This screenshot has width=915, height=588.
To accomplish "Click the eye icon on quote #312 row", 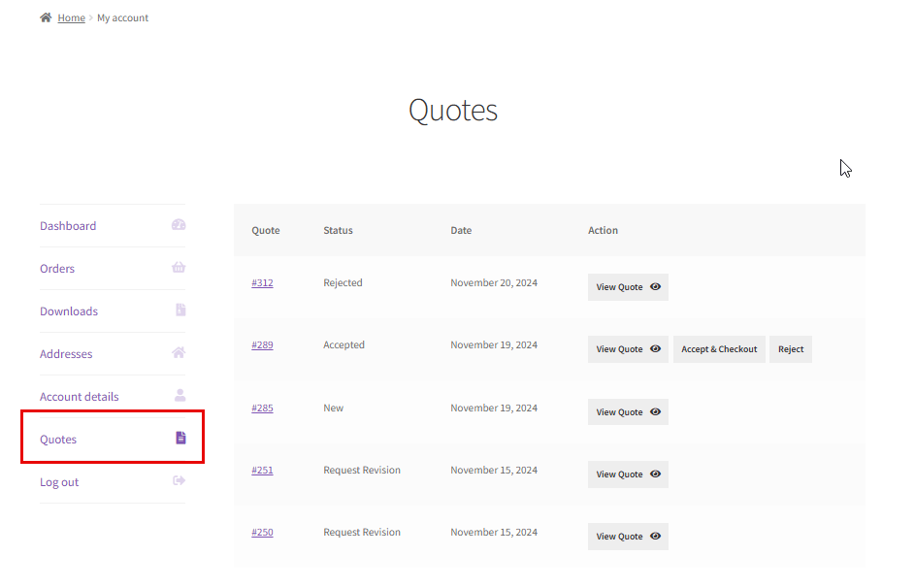I will pos(655,286).
